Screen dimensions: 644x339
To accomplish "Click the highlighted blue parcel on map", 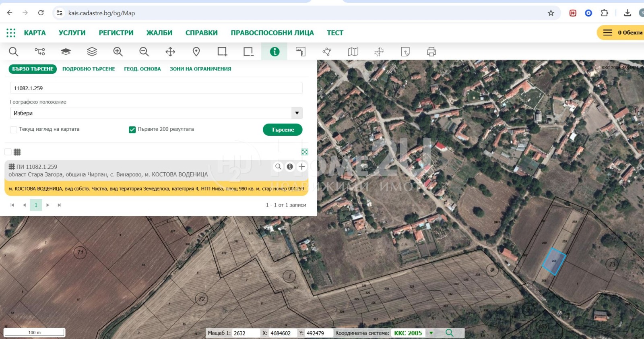I will pyautogui.click(x=554, y=262).
